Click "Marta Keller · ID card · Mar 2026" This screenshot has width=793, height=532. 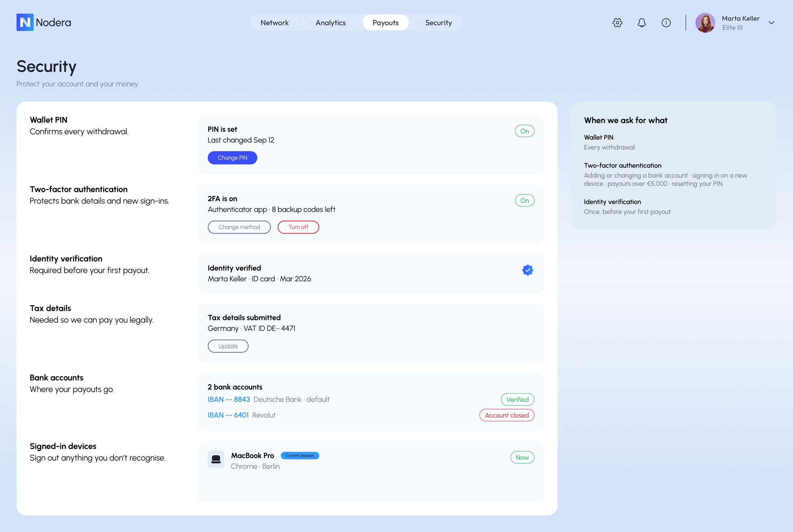coord(259,279)
